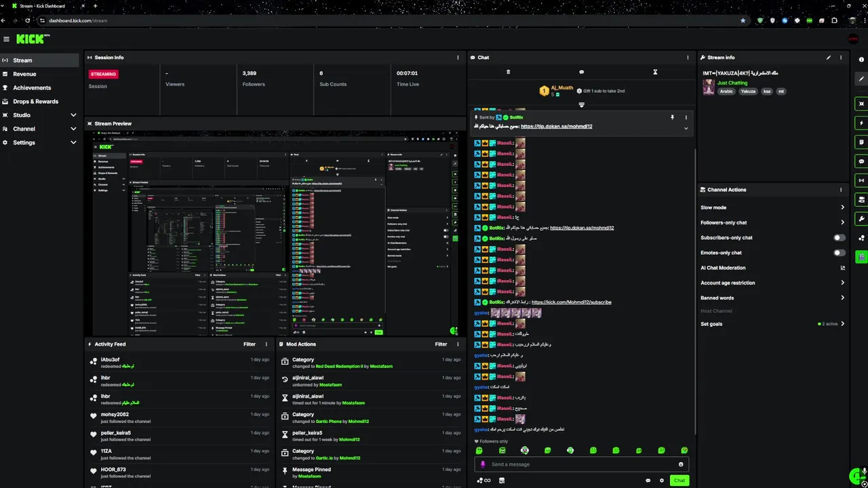Open Banned words chevron
This screenshot has width=868, height=488.
(x=843, y=298)
